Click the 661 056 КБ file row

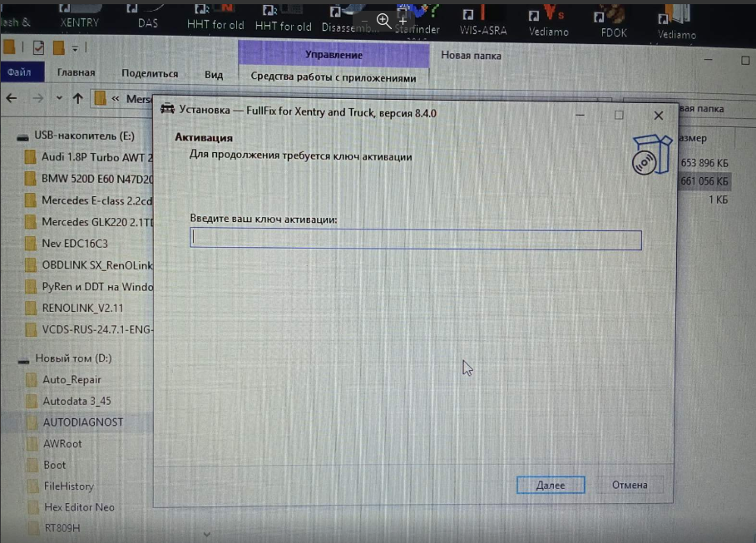coord(704,181)
